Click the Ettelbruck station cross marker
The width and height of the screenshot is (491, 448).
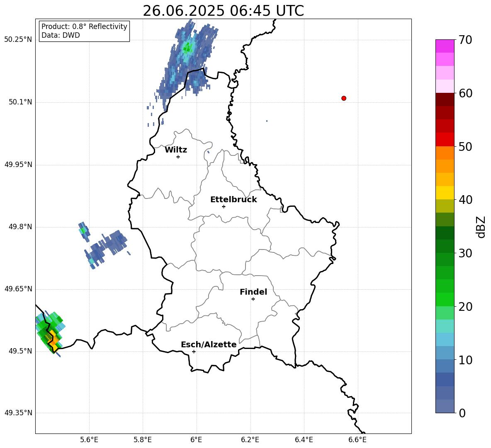tap(224, 206)
